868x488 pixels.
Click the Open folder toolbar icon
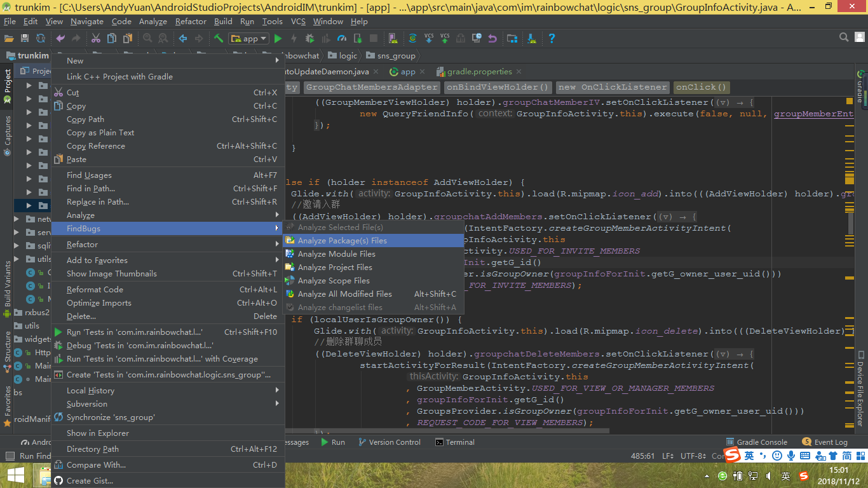point(10,38)
